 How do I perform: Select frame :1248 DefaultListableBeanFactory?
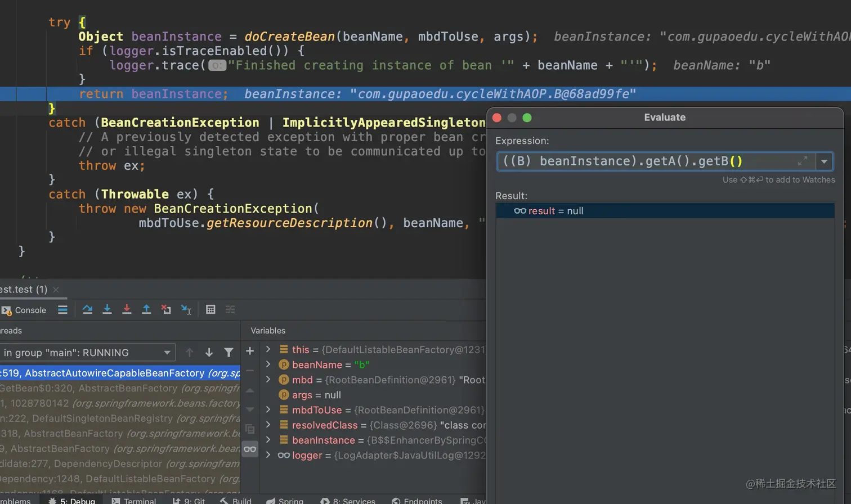120,479
